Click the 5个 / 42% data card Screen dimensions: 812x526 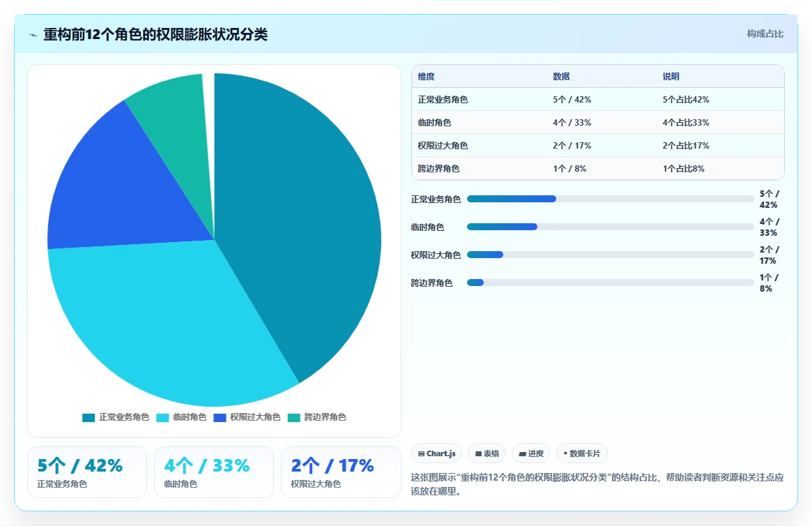click(87, 472)
